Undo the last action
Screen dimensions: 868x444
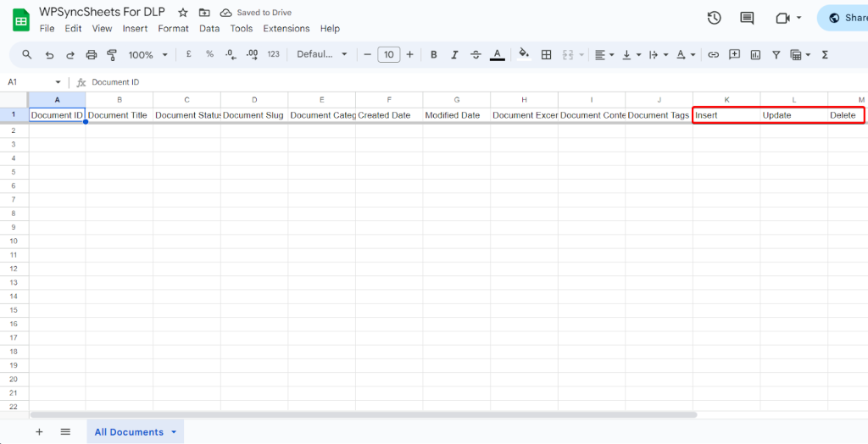tap(49, 55)
